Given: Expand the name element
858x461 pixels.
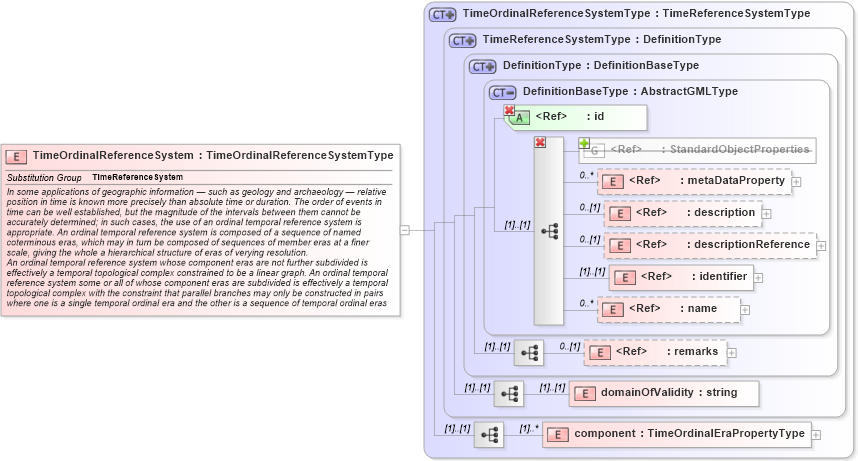Looking at the screenshot, I should click(745, 310).
